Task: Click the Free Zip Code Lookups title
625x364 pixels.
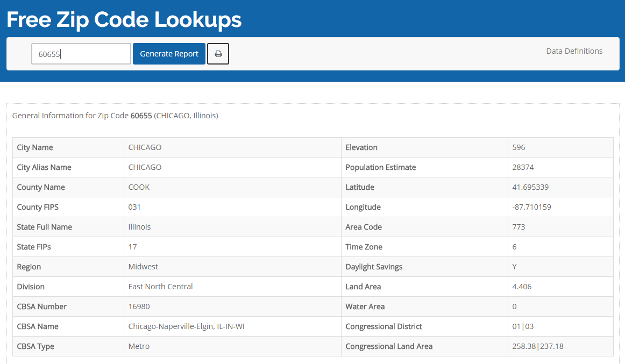Action: click(x=124, y=19)
